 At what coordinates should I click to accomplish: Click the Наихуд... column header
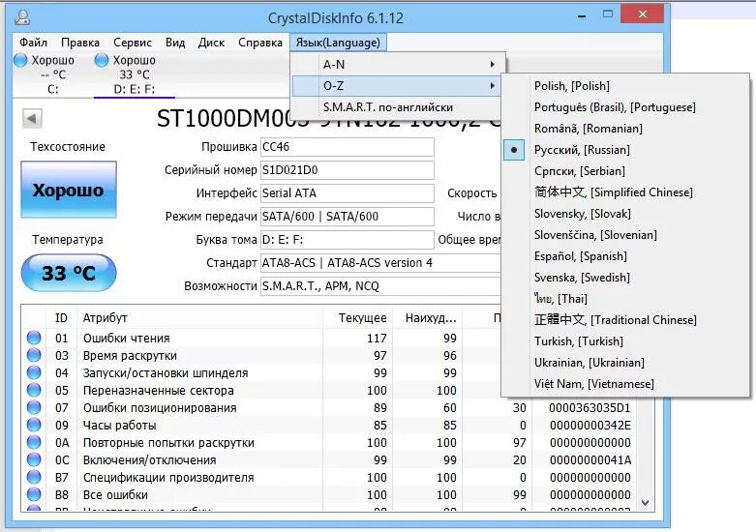click(428, 318)
